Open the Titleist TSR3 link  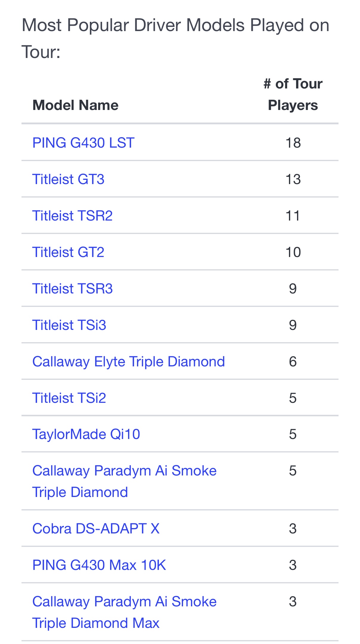click(x=72, y=289)
